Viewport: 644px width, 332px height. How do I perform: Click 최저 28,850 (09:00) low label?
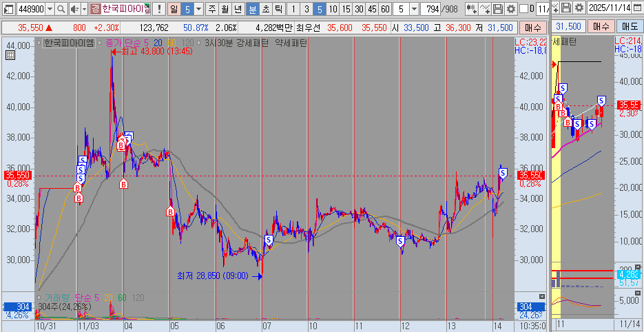click(x=213, y=276)
